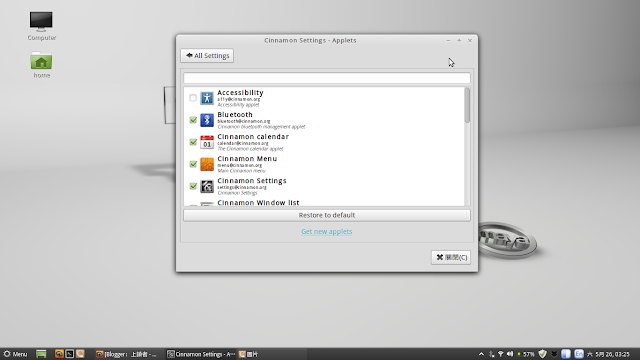
Task: Open the home folder desktop icon
Action: click(x=41, y=64)
